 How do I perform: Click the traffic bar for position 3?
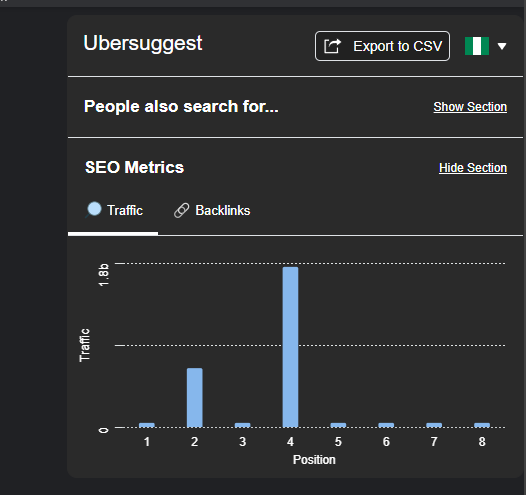[243, 425]
